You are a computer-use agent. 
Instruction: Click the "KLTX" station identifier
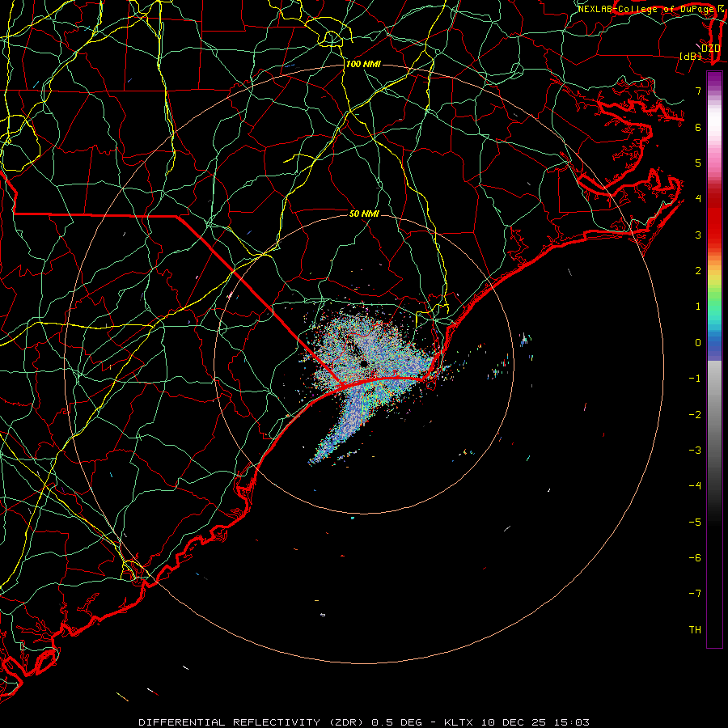[x=459, y=722]
